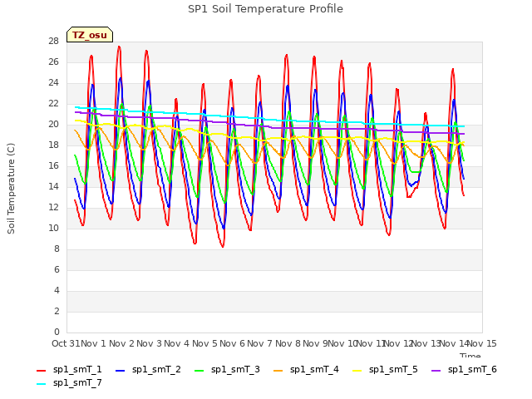The image size is (532, 399).
Task: Click the Nov 8 x-axis tick label
Action: (288, 343)
